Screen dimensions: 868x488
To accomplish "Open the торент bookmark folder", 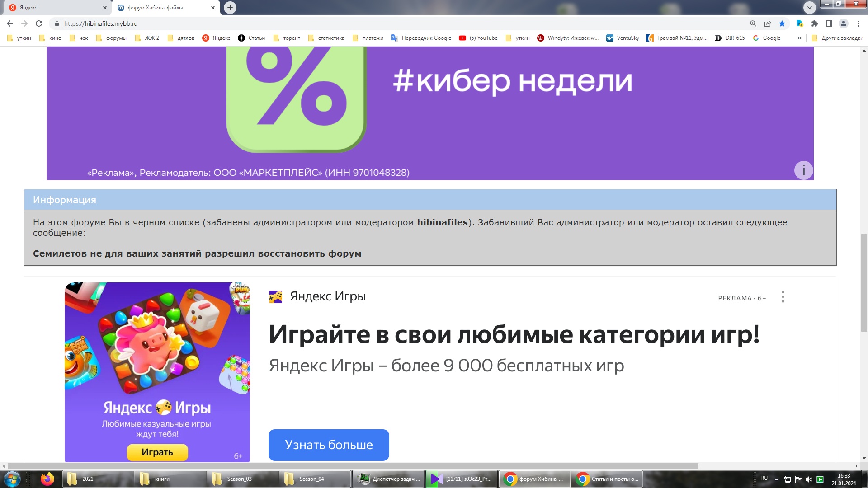I will click(x=287, y=38).
